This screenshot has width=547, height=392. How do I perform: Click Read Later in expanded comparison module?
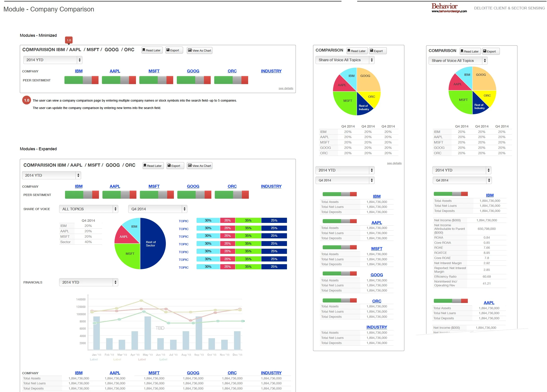153,166
